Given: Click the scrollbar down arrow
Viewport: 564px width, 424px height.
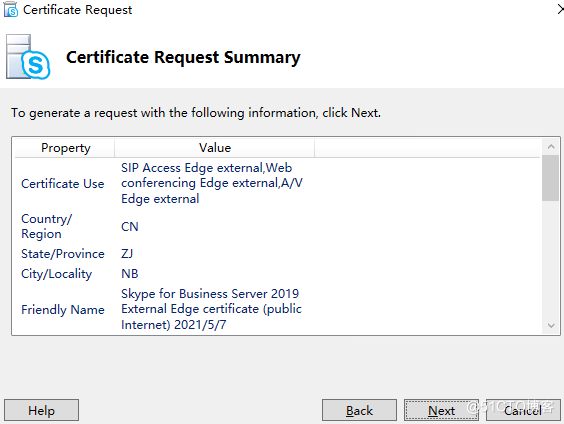Looking at the screenshot, I should (551, 325).
